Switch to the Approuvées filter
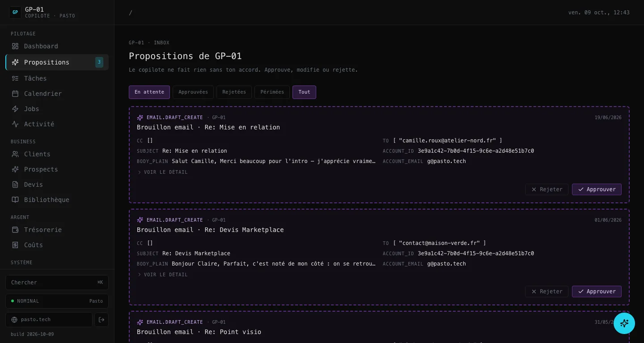 (193, 92)
